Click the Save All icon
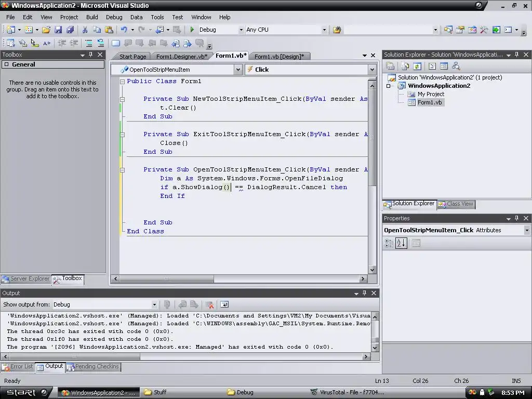Screen dimensions: 532x399 (x=70, y=30)
